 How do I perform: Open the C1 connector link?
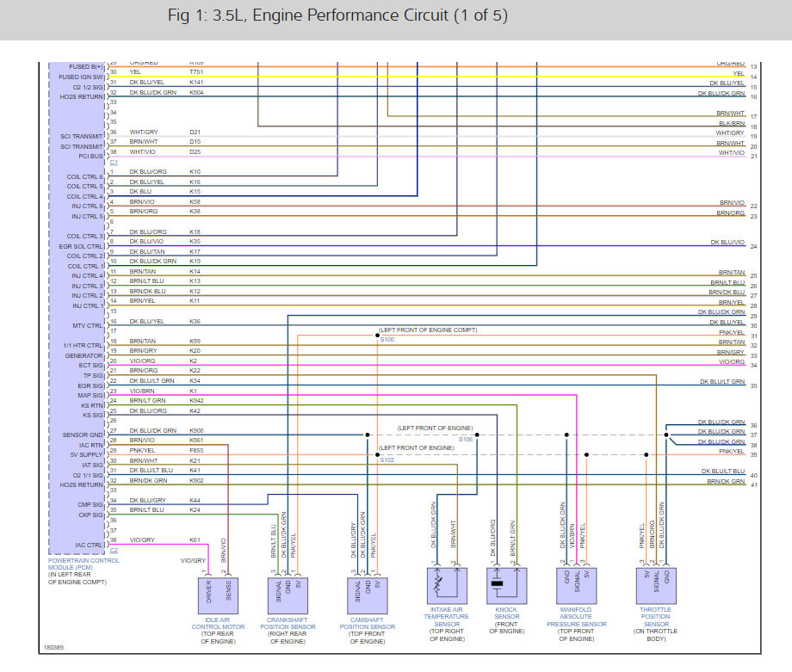[114, 163]
